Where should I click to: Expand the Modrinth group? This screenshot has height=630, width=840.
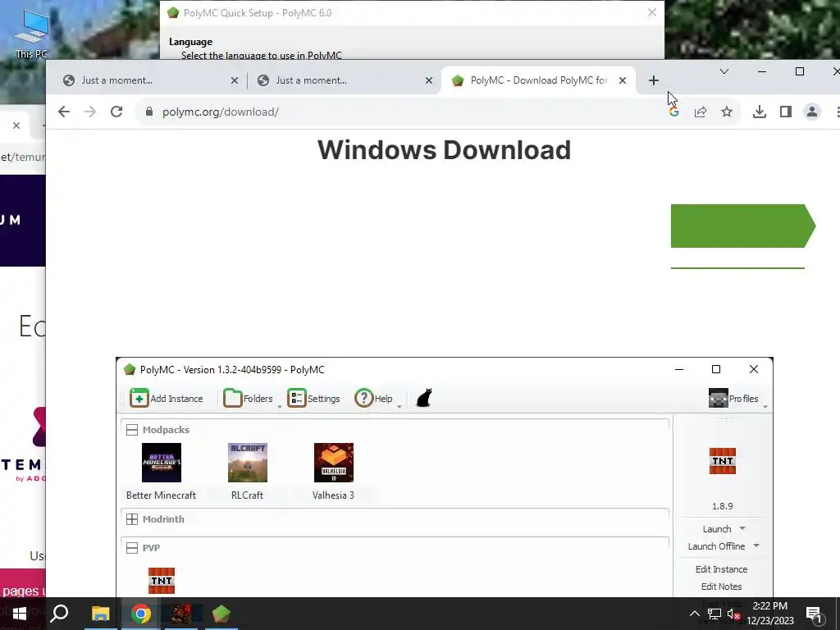(x=132, y=519)
